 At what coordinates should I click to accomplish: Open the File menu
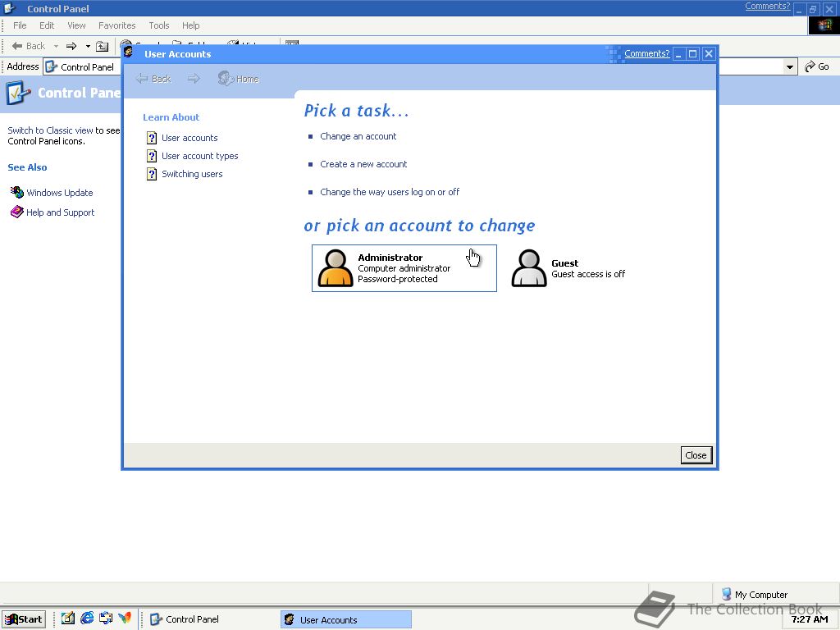pos(20,25)
